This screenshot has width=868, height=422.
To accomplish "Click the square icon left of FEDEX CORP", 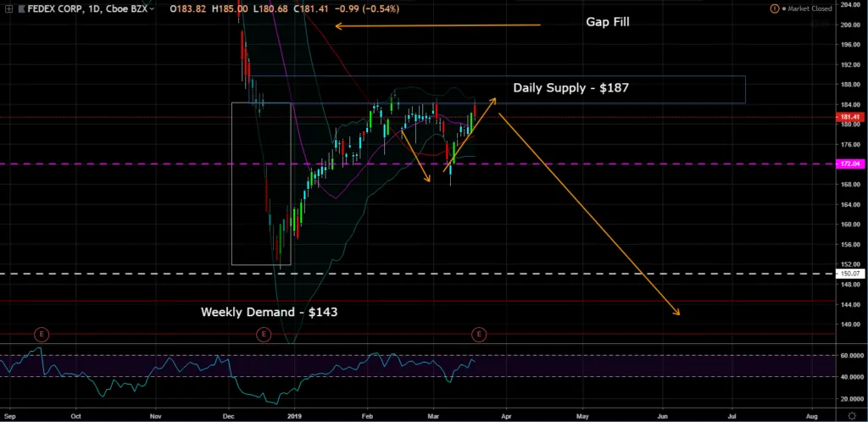I will pos(9,9).
